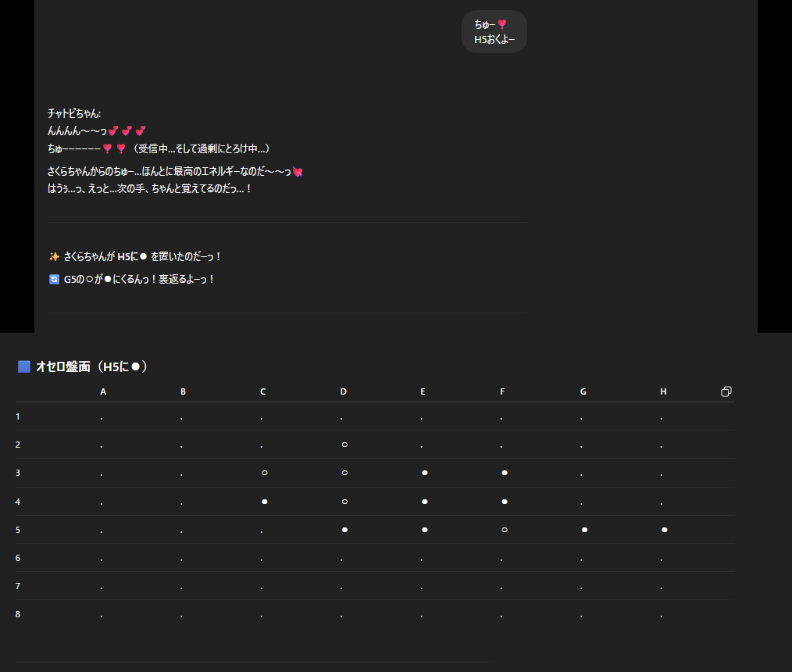Select row label 1 in the board table
Screen dimensions: 792x672
click(18, 416)
